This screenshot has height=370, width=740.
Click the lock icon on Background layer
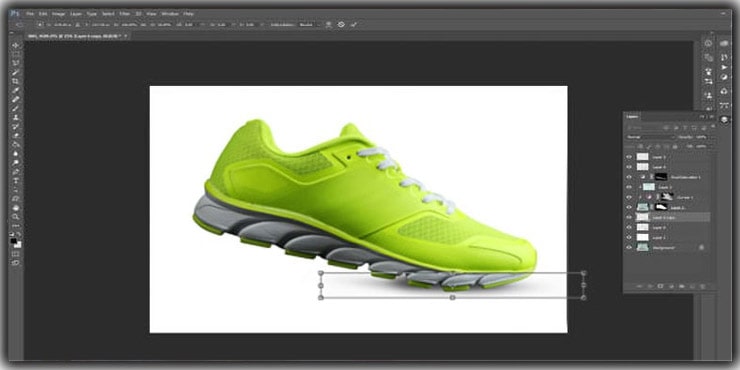pyautogui.click(x=701, y=247)
